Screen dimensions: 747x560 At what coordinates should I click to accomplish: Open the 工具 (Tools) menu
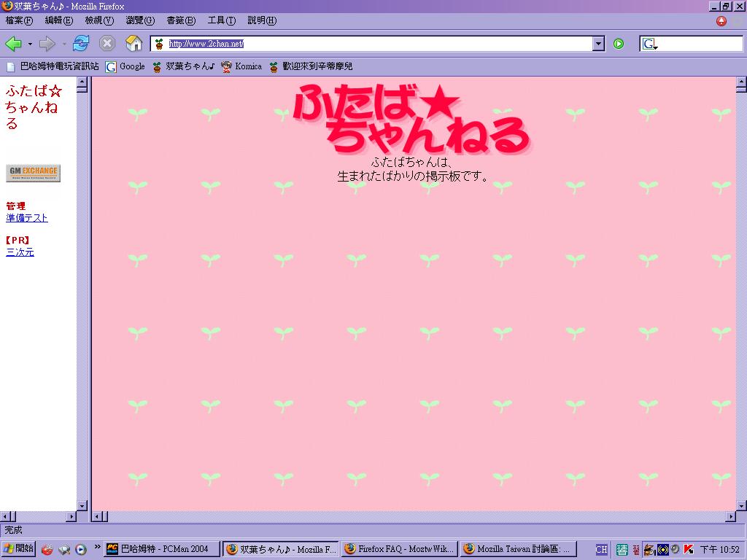(221, 20)
